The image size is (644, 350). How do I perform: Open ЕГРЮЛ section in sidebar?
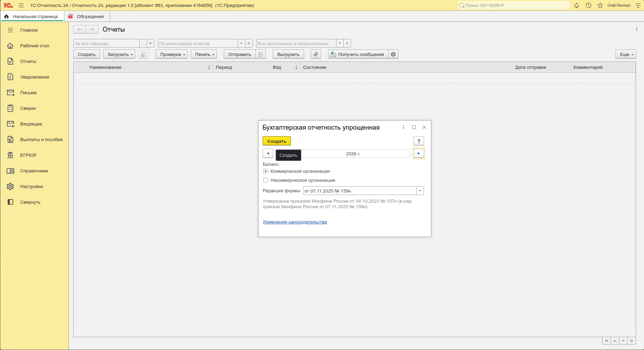click(28, 155)
